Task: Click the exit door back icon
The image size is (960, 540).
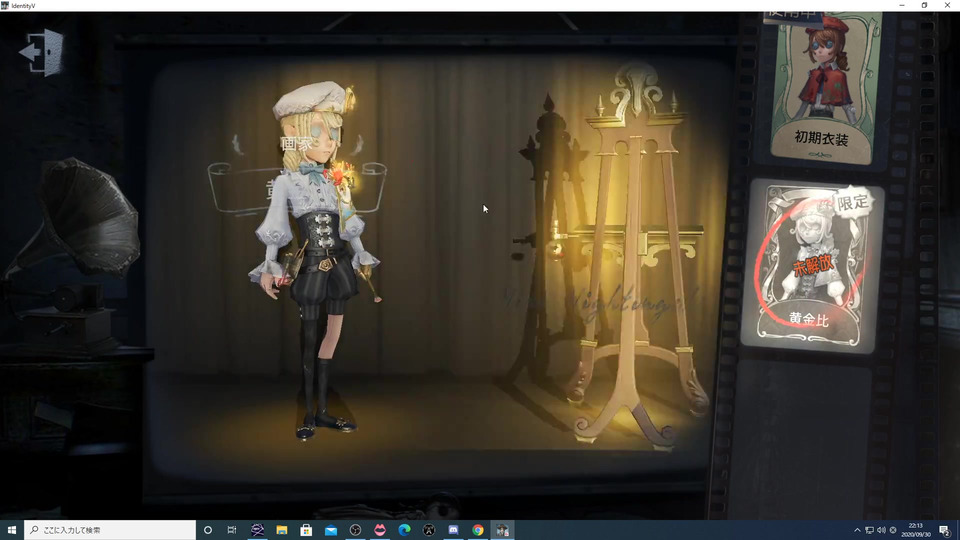Action: point(42,52)
